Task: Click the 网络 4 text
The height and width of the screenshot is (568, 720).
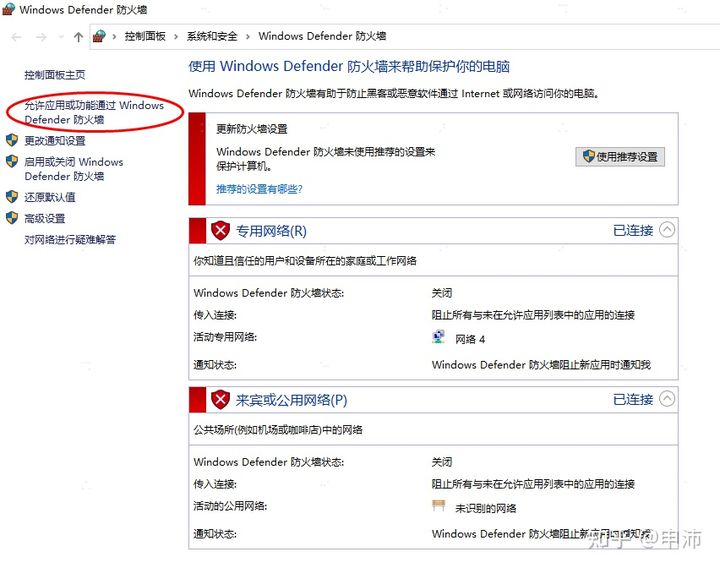Action: pos(470,339)
